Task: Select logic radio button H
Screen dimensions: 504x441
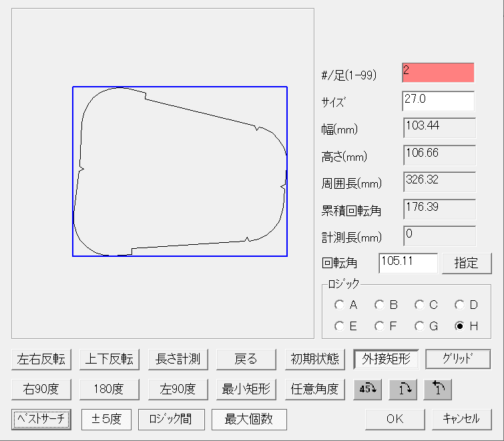Action: coord(459,326)
